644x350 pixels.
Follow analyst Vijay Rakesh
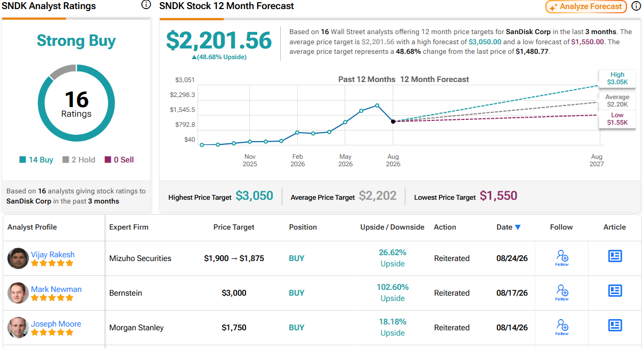coord(562,258)
